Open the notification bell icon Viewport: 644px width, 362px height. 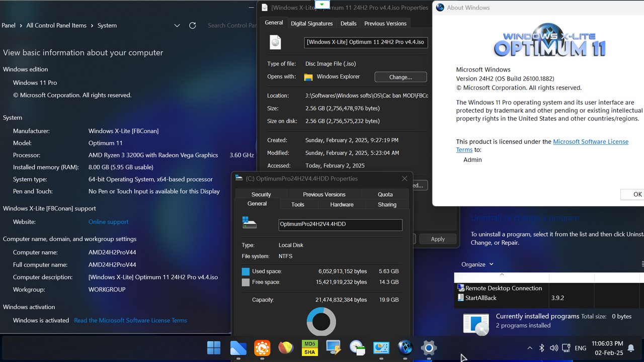(631, 347)
